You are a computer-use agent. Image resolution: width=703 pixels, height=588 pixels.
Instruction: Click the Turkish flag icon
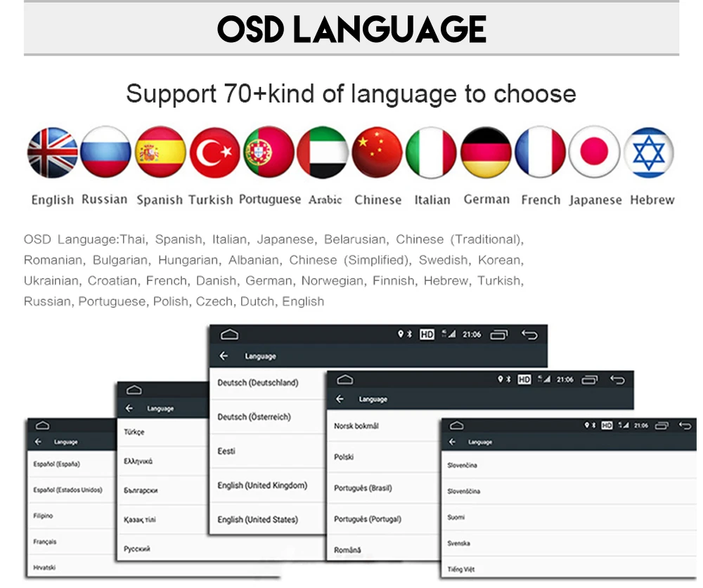click(214, 152)
